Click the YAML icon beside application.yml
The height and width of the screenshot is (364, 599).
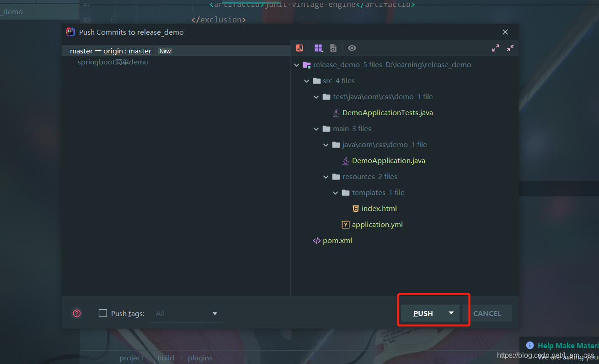point(346,224)
